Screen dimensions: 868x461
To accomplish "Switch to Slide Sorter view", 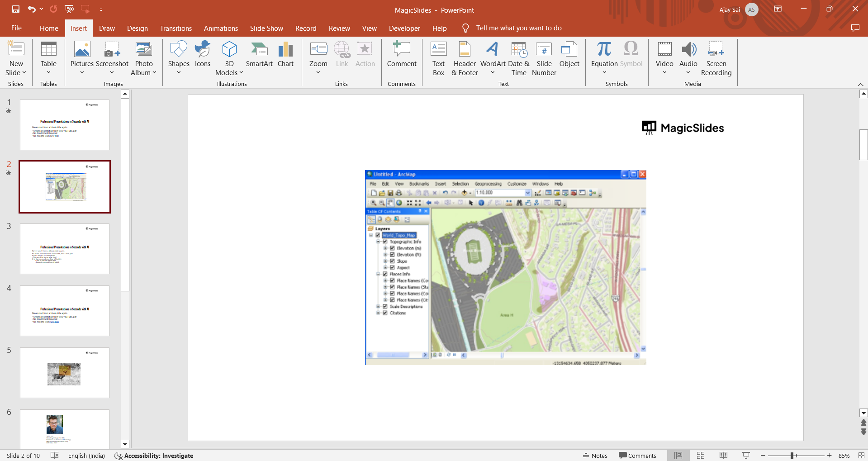I will pyautogui.click(x=701, y=456).
